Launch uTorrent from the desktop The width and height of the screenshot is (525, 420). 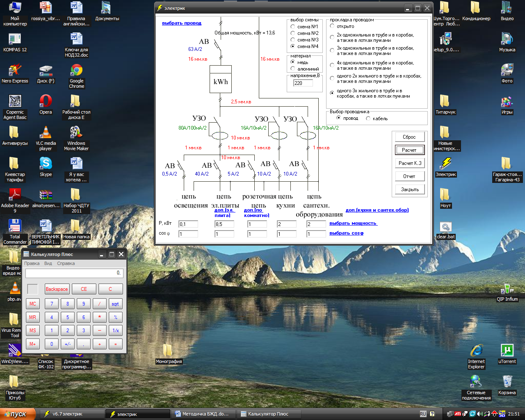tap(507, 351)
